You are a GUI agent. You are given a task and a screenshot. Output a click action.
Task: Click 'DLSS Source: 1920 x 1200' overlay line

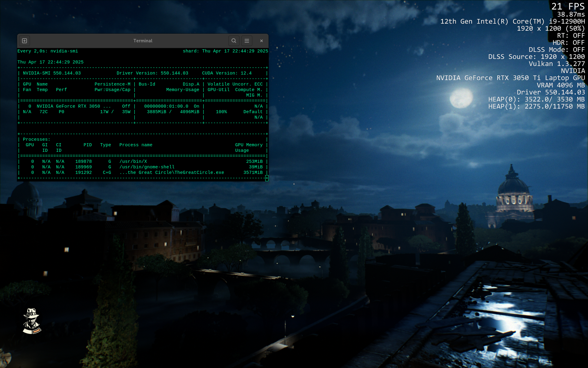click(x=537, y=57)
